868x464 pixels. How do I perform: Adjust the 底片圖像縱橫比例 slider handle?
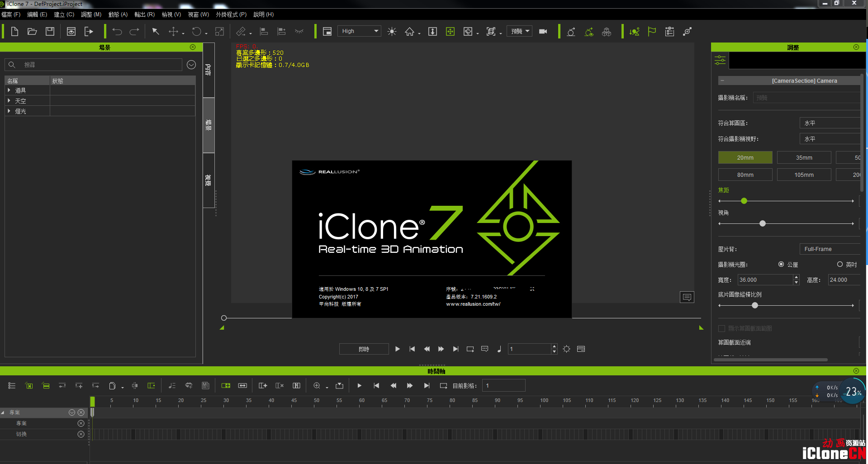click(x=755, y=305)
